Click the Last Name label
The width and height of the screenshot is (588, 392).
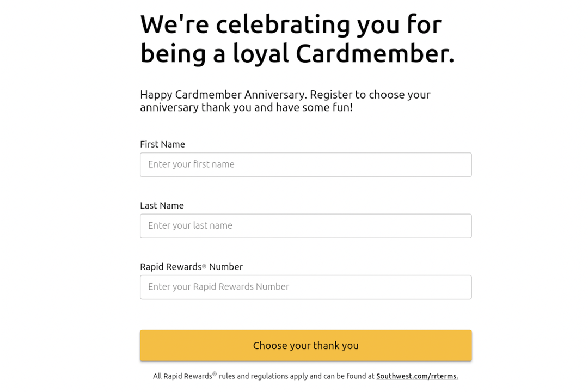click(x=162, y=205)
